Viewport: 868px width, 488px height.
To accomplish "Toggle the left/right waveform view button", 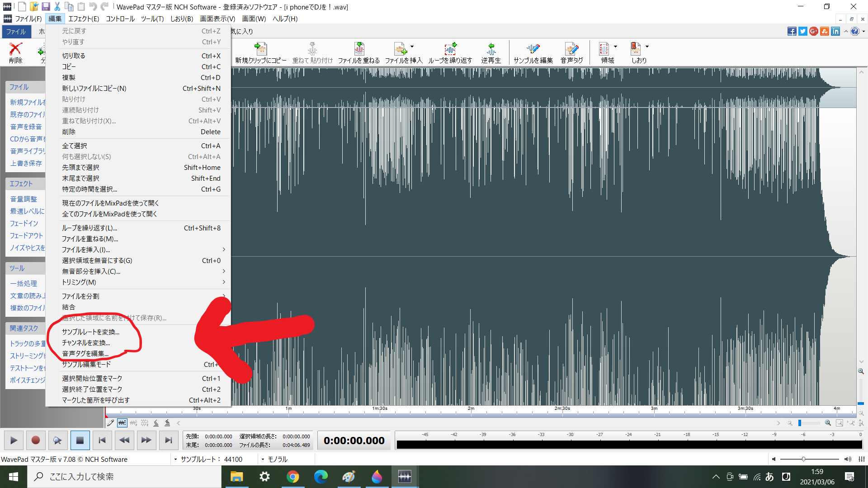I will (133, 423).
